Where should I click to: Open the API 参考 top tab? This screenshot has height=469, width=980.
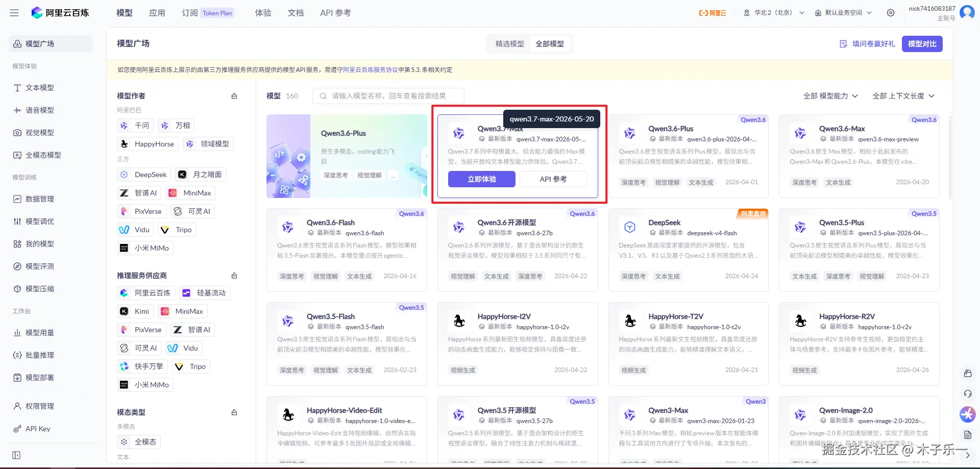[x=335, y=13]
